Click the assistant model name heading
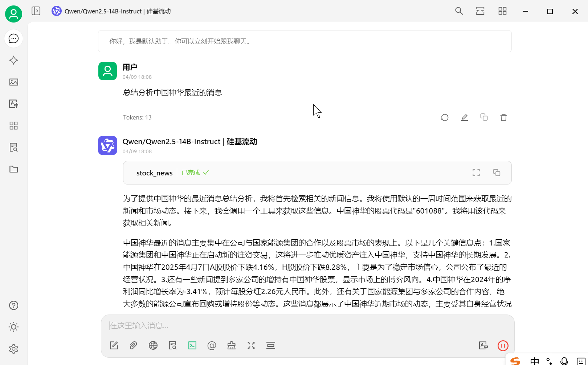 [190, 142]
